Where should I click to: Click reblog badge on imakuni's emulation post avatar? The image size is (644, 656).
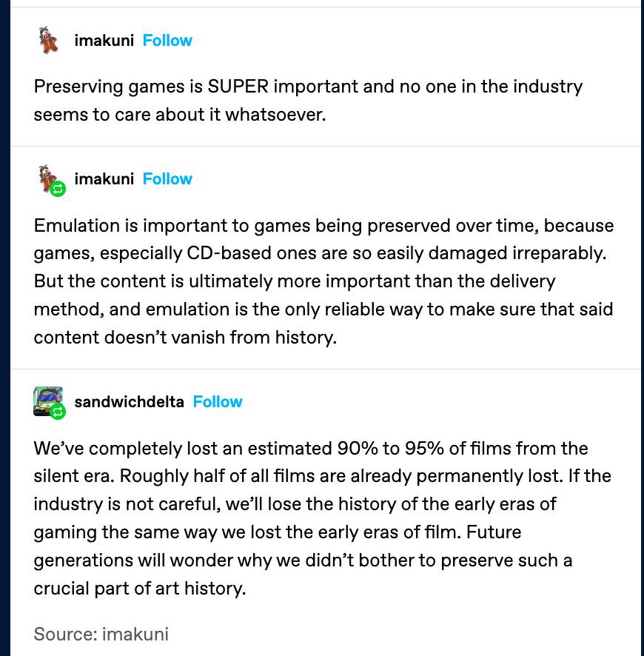click(x=58, y=190)
